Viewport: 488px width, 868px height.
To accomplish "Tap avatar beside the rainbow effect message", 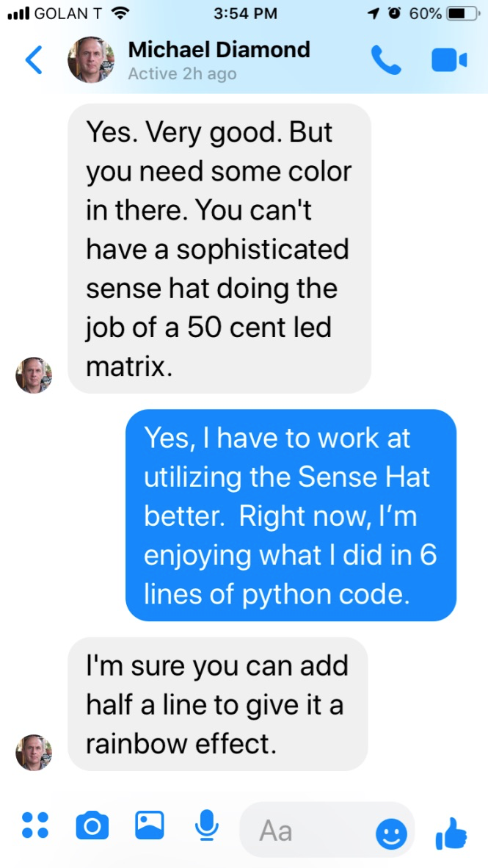I will pos(34,753).
